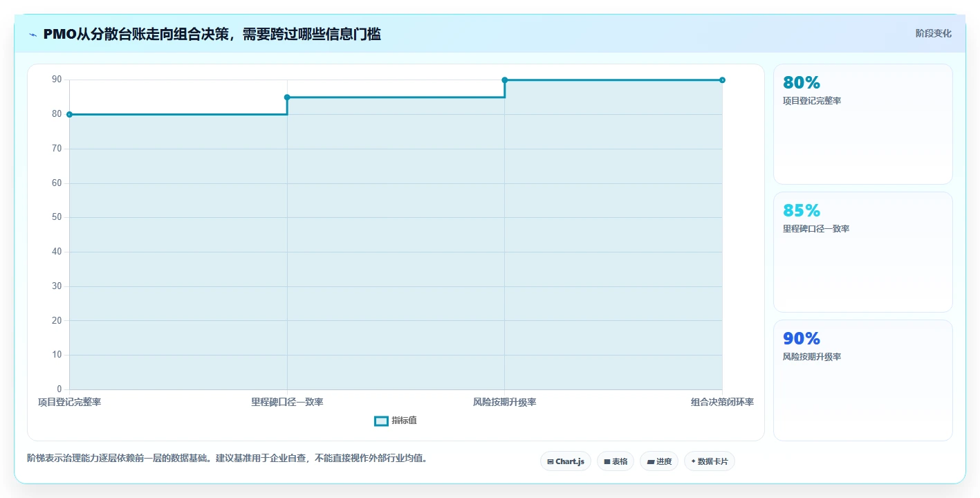
Task: Click the 风险按期升级率 data point at 90
Action: (505, 80)
